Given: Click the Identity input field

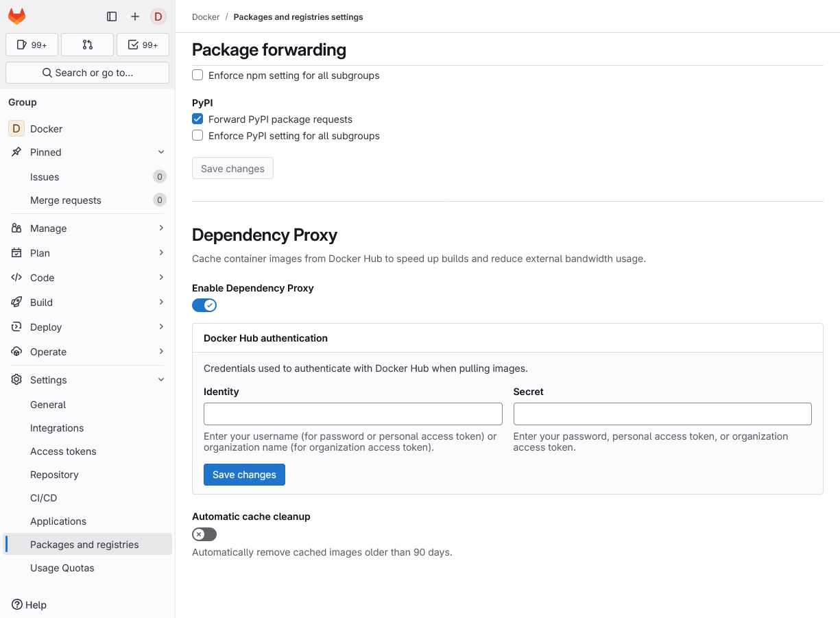Looking at the screenshot, I should click(352, 414).
